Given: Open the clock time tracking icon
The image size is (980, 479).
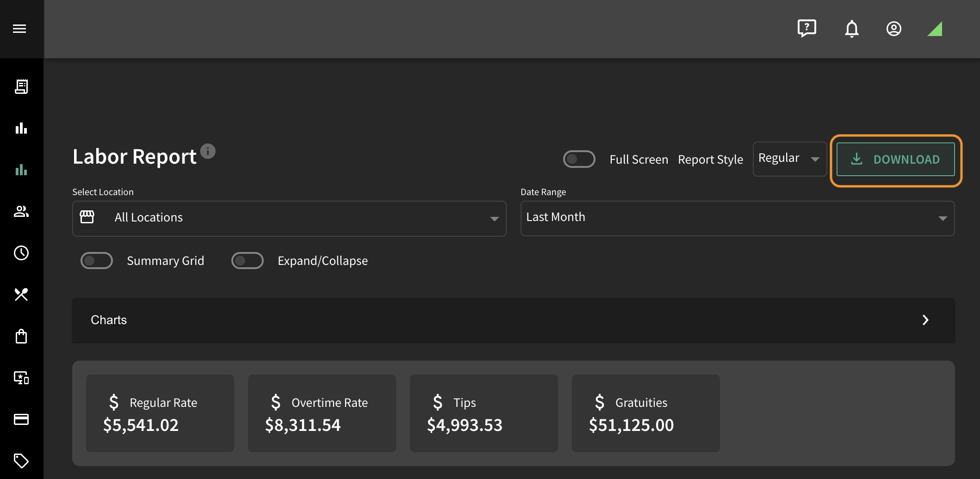Looking at the screenshot, I should click(21, 253).
